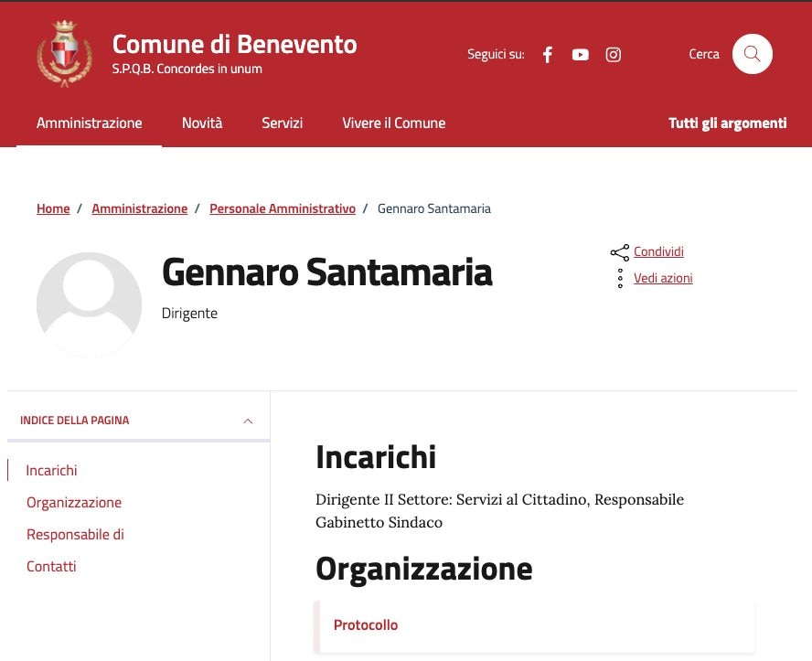This screenshot has width=812, height=661.
Task: Navigate to Home breadcrumb
Action: tap(53, 209)
